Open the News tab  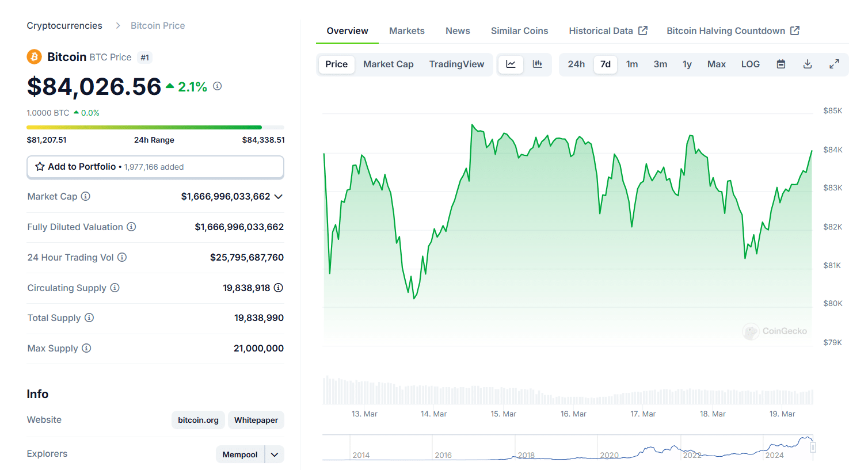[458, 31]
